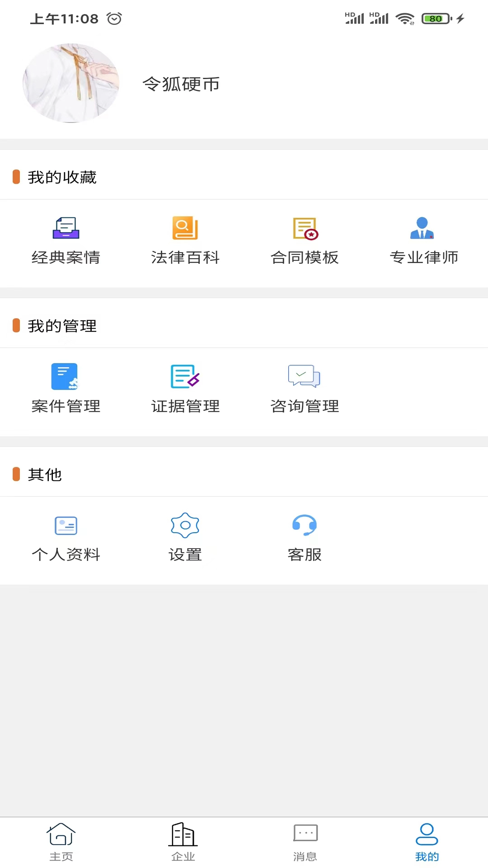Screen dimensions: 488x868
Task: Open the 消息 messages tab
Action: (x=305, y=842)
